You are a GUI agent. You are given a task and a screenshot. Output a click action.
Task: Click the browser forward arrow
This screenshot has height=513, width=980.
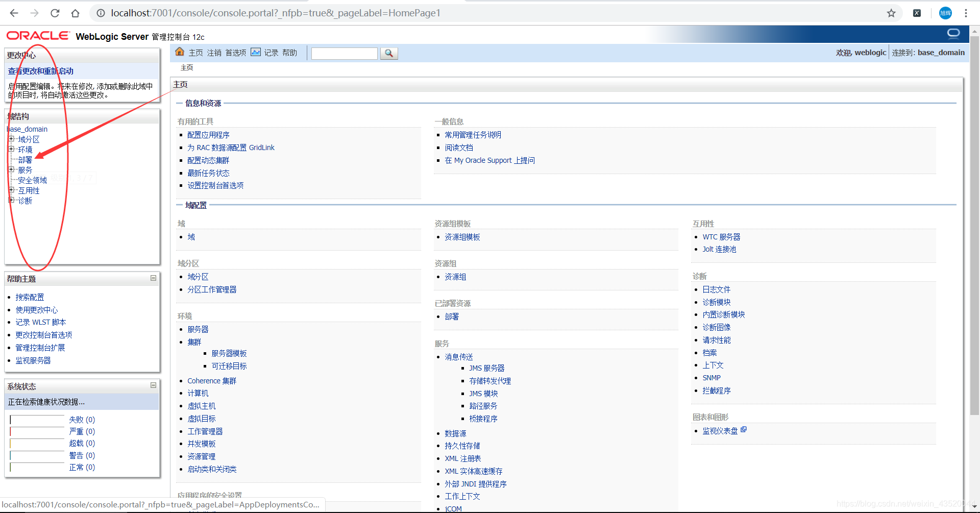pos(34,13)
